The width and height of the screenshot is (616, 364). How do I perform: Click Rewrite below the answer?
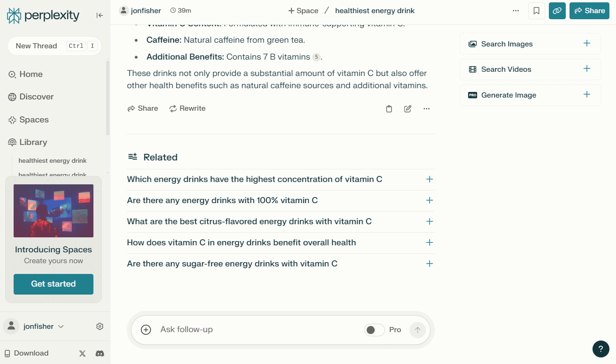coord(187,108)
